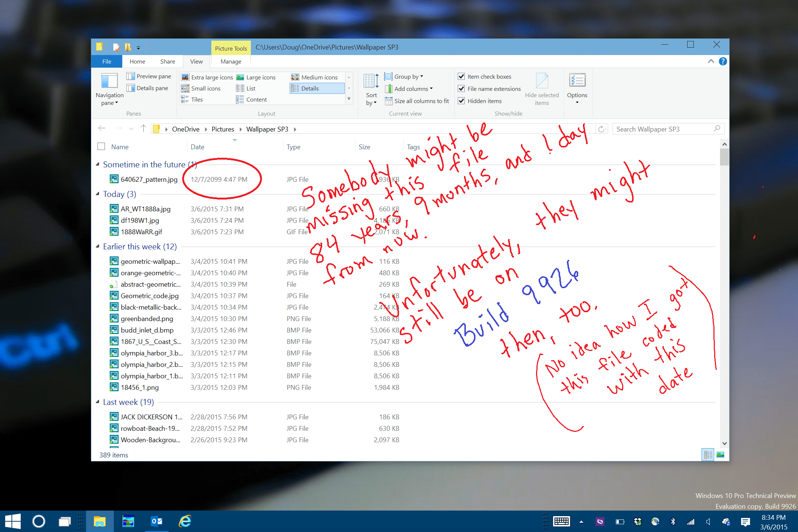Switch layout to Small icons
Image resolution: width=798 pixels, height=532 pixels.
point(201,88)
